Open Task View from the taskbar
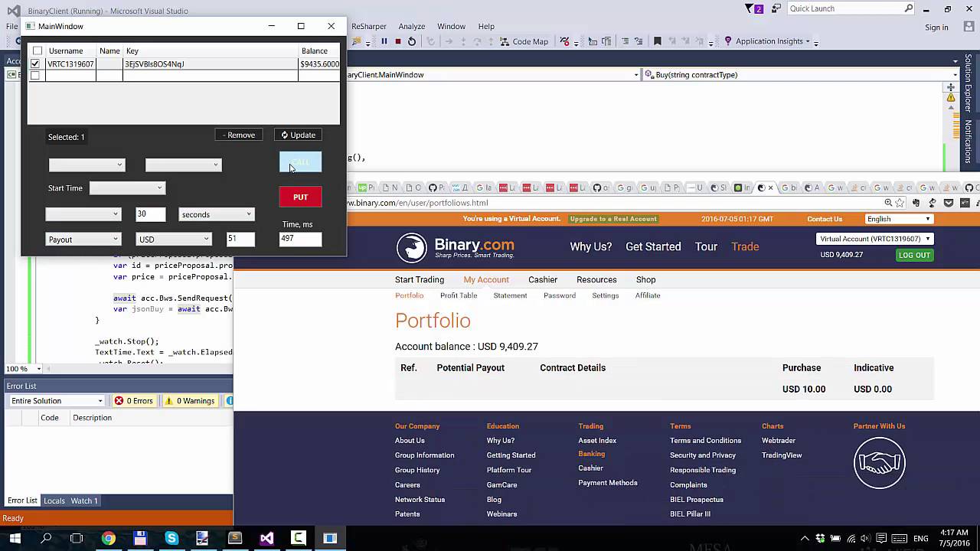Viewport: 980px width, 551px height. [x=77, y=538]
